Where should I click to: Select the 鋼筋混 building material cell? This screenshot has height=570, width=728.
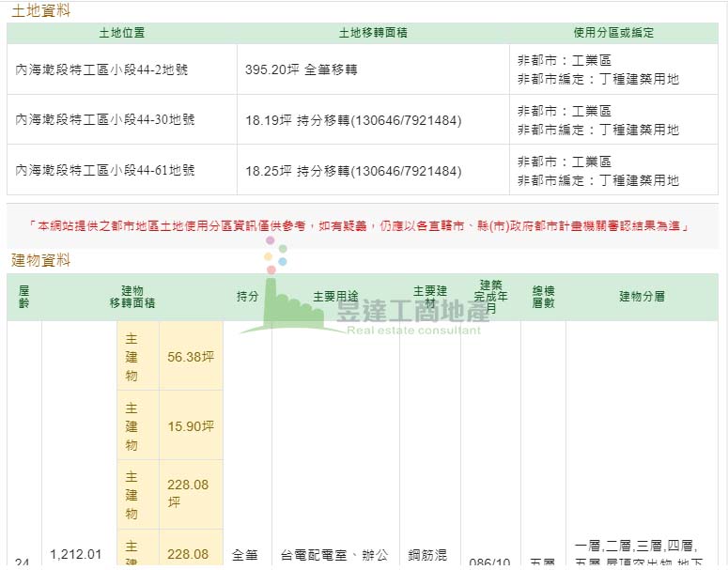(427, 554)
